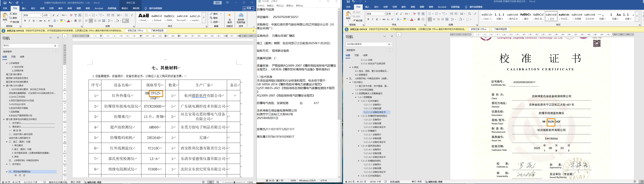Toggle Bold in the 响应文件 Word window
Image resolution: width=644 pixels, height=184 pixels.
point(369,19)
